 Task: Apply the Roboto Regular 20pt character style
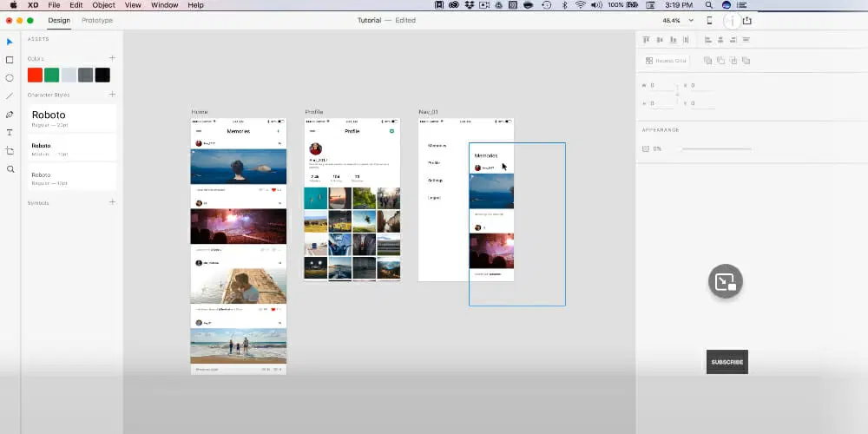click(72, 118)
